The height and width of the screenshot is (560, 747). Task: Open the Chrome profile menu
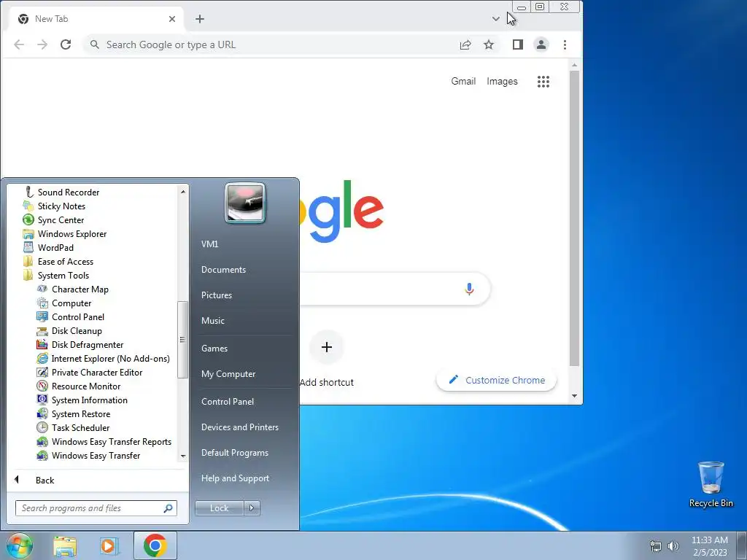pos(541,44)
